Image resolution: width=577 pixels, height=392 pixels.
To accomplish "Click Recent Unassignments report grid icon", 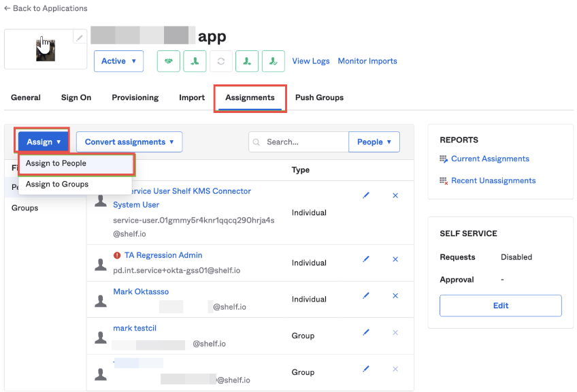I will (444, 181).
